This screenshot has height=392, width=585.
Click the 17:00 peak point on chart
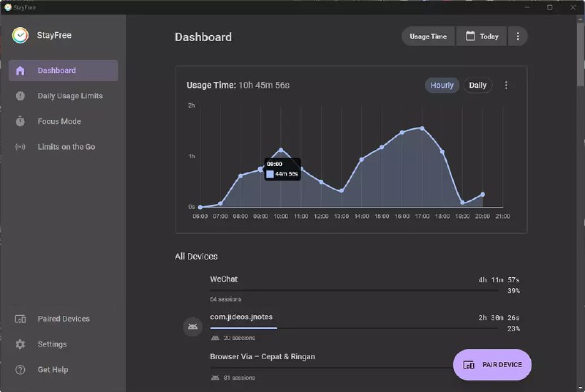[422, 128]
